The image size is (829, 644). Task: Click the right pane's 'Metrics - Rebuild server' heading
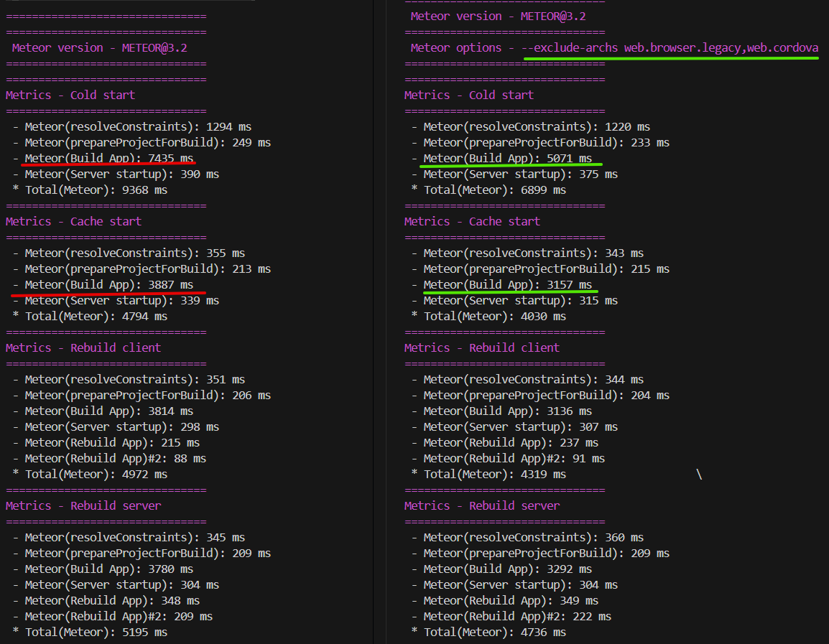481,505
